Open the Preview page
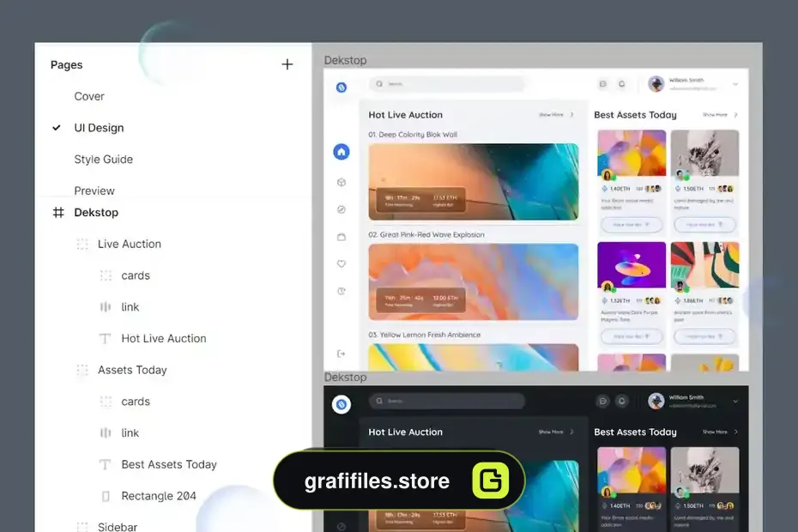The width and height of the screenshot is (798, 532). (x=94, y=190)
